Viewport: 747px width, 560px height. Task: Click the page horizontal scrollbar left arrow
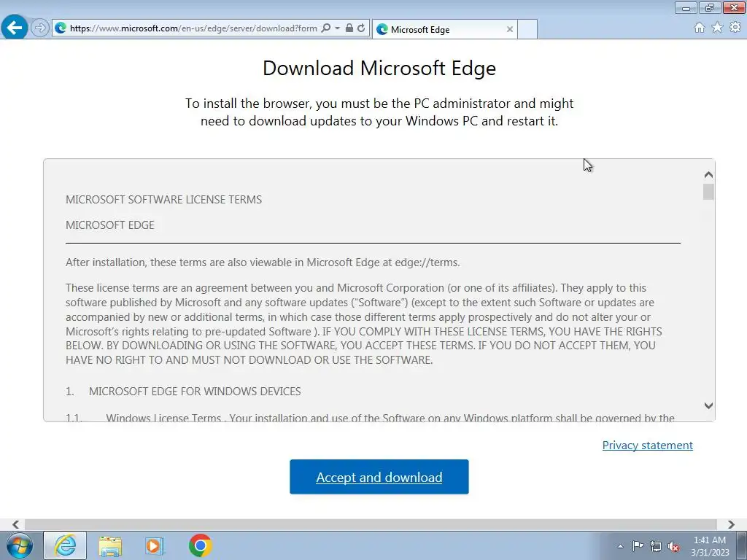pos(16,524)
